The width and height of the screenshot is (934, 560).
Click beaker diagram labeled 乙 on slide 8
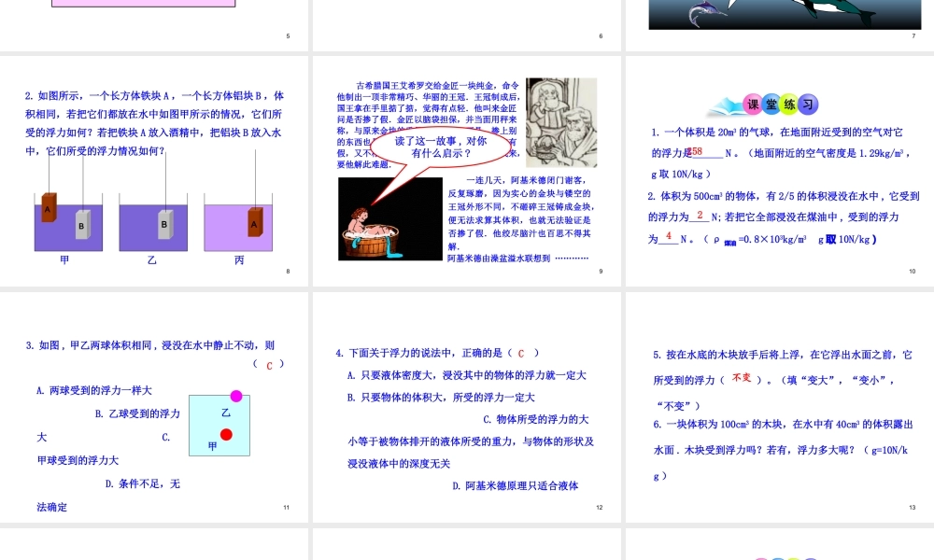pyautogui.click(x=153, y=222)
